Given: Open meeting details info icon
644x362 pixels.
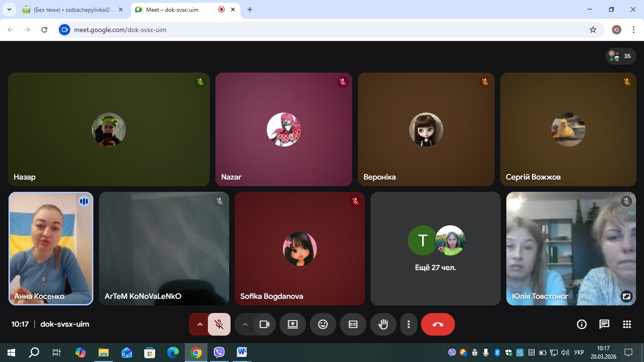Looking at the screenshot, I should click(x=582, y=324).
